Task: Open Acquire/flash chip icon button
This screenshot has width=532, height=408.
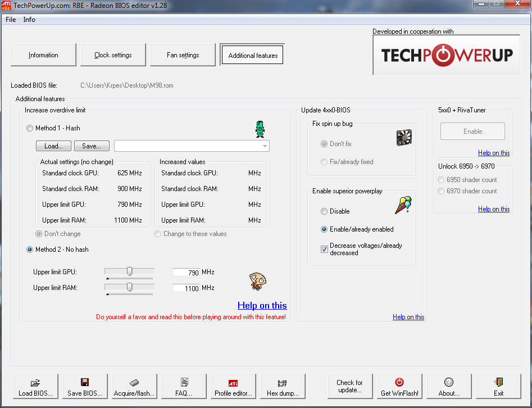Action: pyautogui.click(x=134, y=387)
